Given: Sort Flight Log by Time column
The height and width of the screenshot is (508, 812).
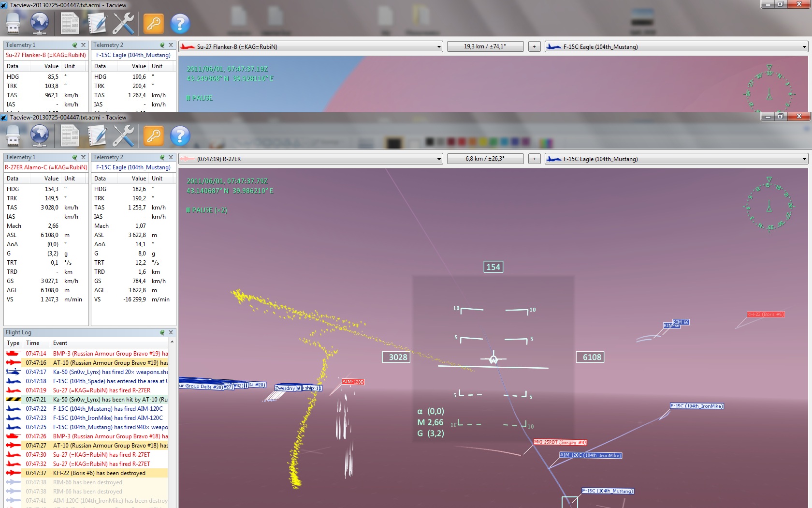Looking at the screenshot, I should point(37,343).
